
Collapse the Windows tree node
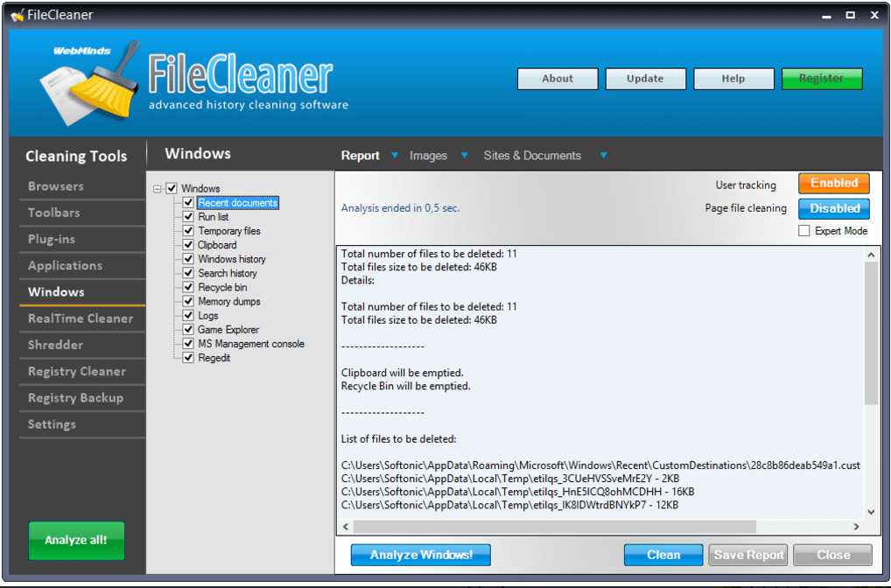[x=158, y=189]
